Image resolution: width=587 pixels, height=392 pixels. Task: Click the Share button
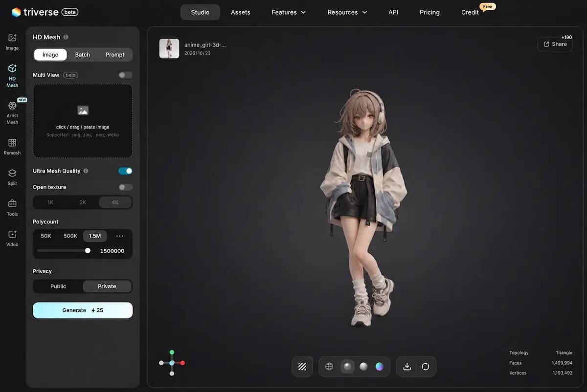(555, 44)
